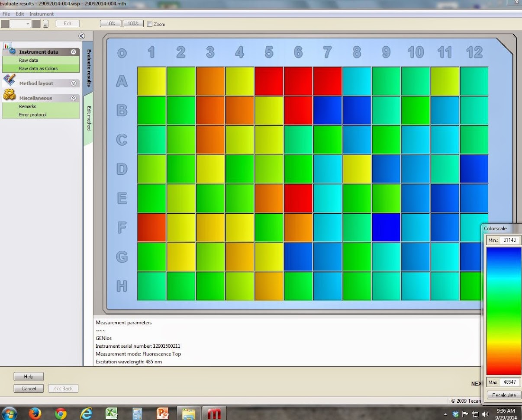Collapse the Instrument data section
522x420 pixels.
tap(74, 51)
